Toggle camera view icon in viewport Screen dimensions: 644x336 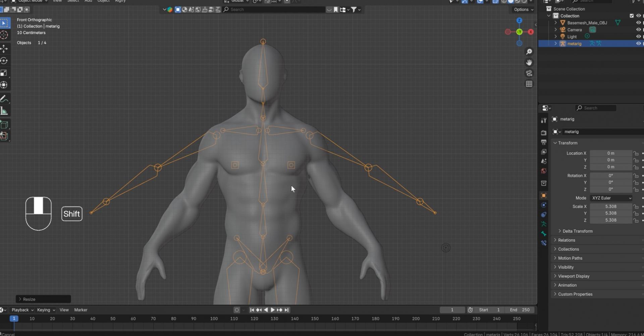pyautogui.click(x=529, y=73)
